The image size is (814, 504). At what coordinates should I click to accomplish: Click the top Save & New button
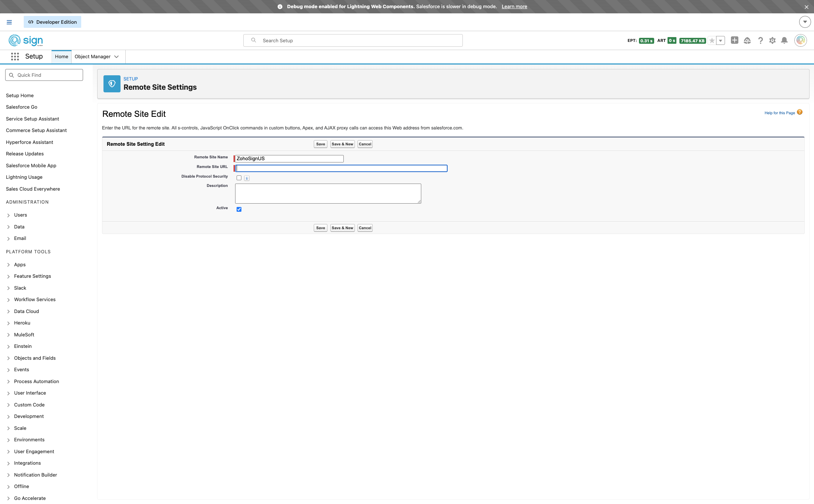coord(342,144)
